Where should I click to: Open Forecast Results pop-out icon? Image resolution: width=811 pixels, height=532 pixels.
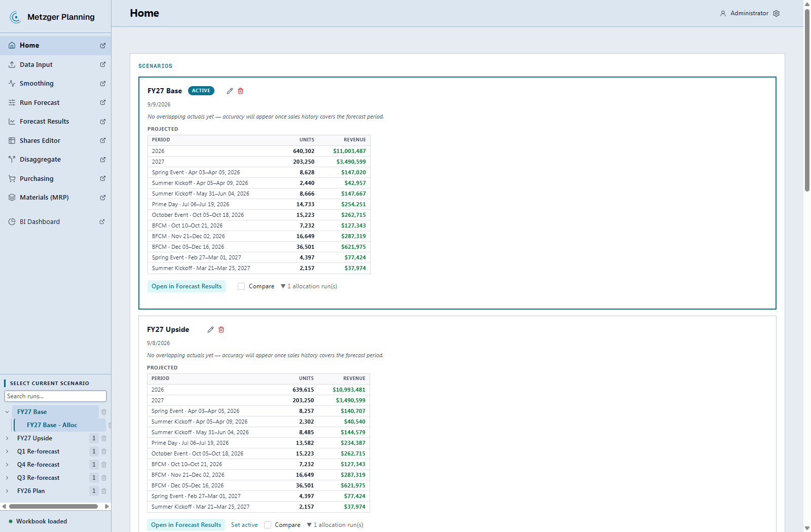[103, 122]
